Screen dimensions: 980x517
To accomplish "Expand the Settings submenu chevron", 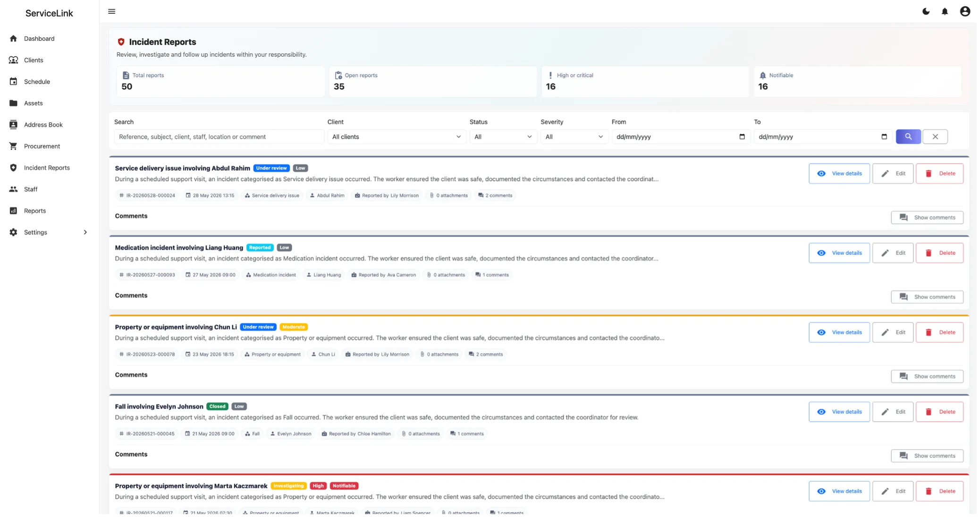I will click(x=85, y=232).
